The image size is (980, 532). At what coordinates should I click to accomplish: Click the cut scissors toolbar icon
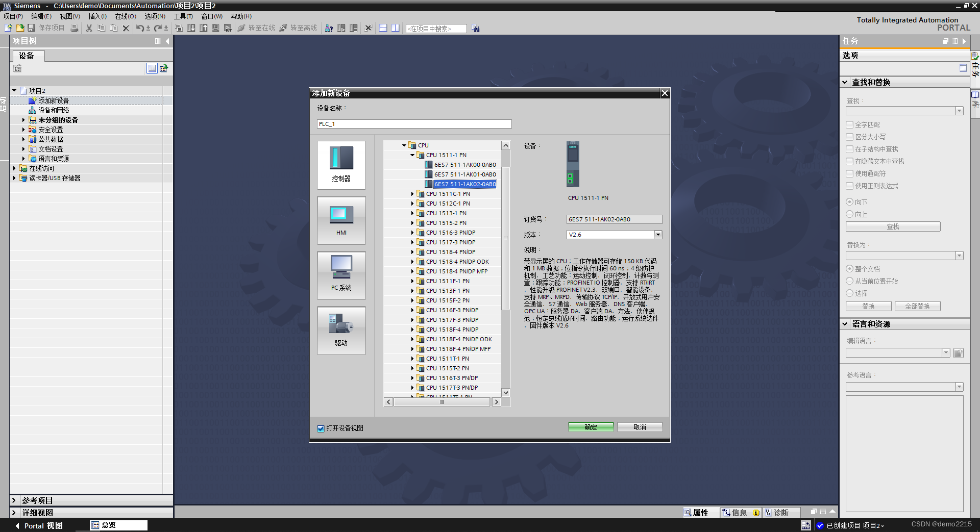[89, 28]
